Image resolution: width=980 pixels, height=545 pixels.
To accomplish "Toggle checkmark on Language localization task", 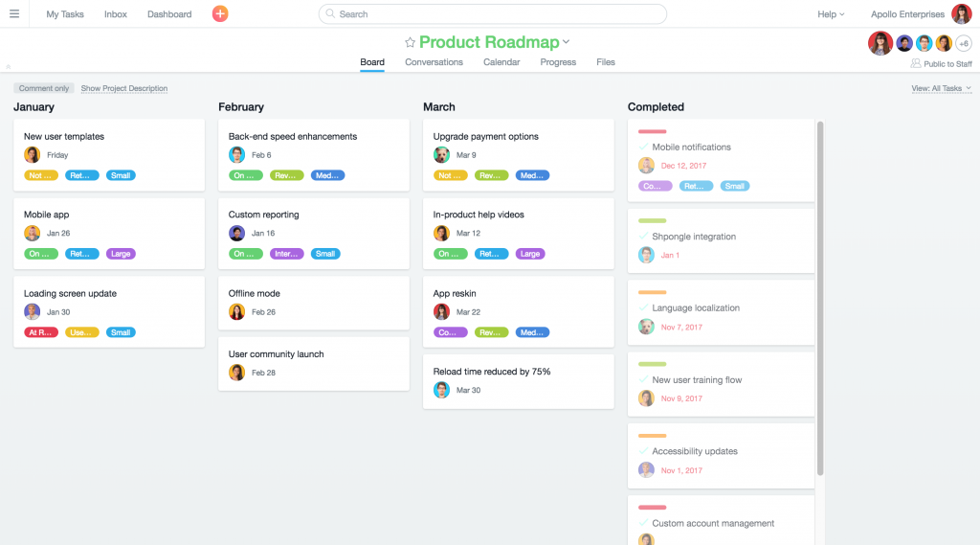I will pyautogui.click(x=643, y=307).
